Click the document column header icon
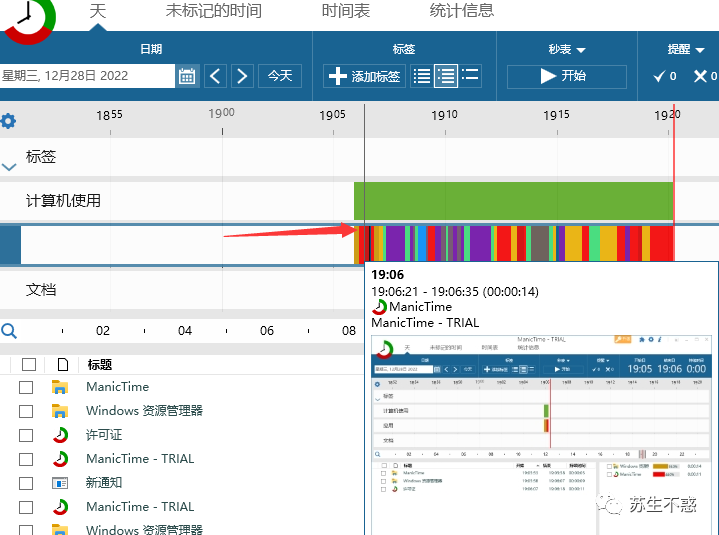This screenshot has width=719, height=535. click(63, 364)
